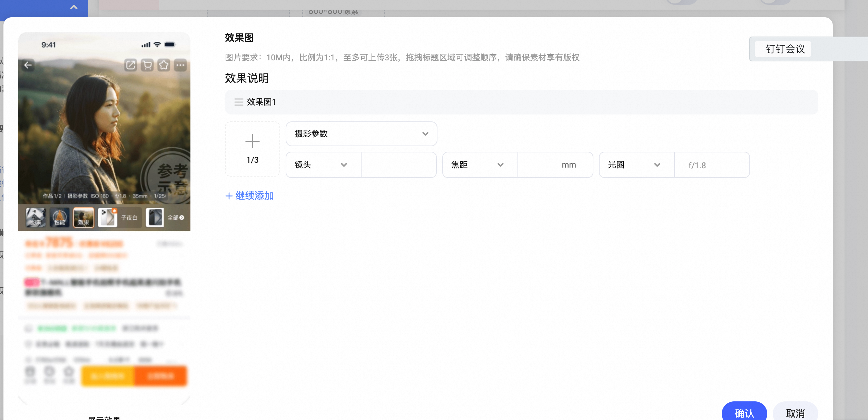The height and width of the screenshot is (420, 868).
Task: Select the dark phone thumbnail before 全部
Action: [155, 218]
